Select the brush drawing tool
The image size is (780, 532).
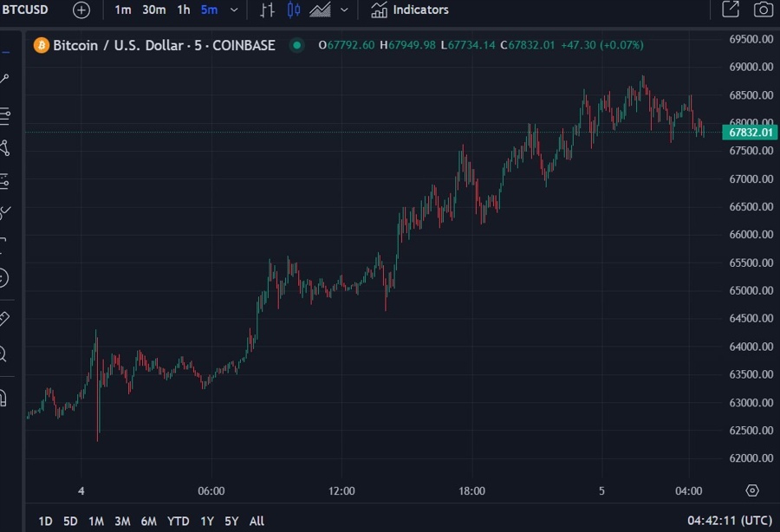click(4, 212)
